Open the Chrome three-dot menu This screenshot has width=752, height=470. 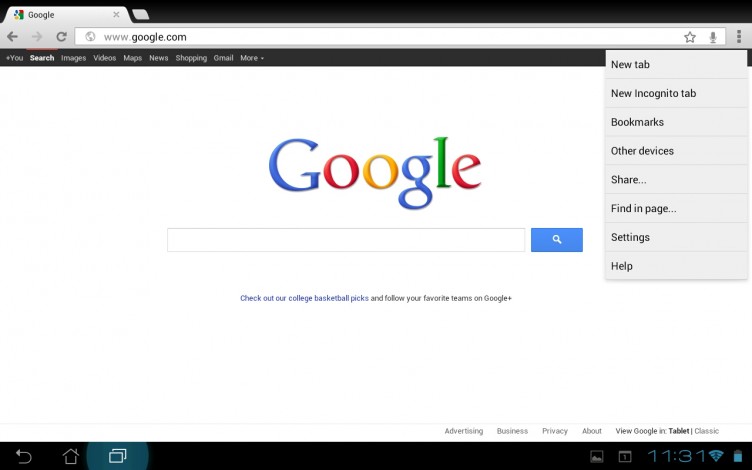(739, 36)
